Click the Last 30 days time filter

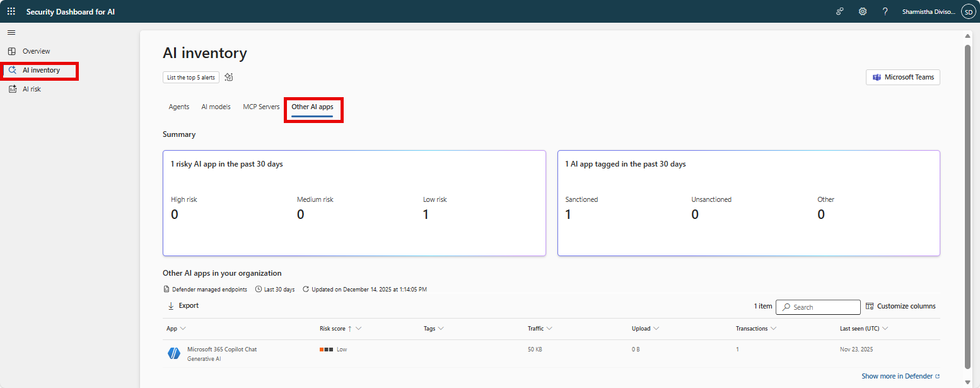click(275, 290)
